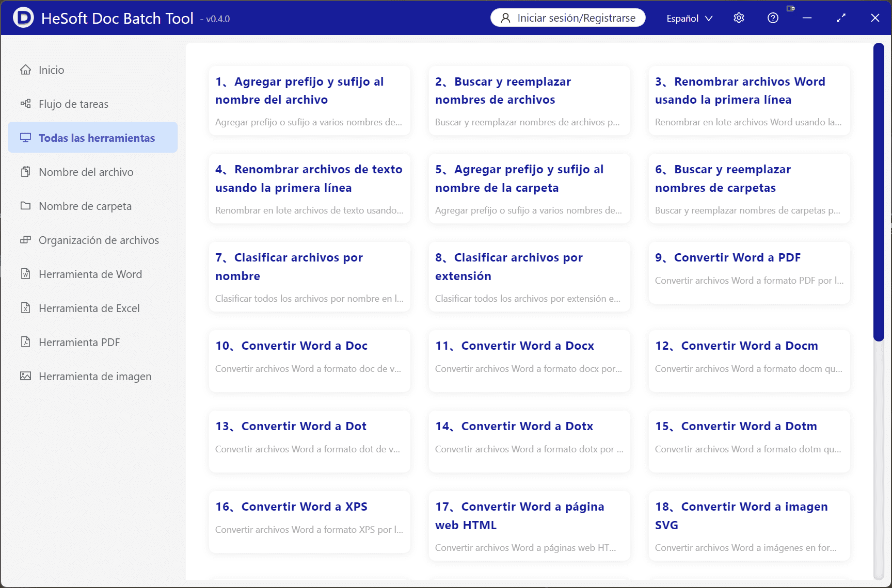The height and width of the screenshot is (588, 892).
Task: Open tool 12 Convertir Word a Docm
Action: (x=750, y=361)
